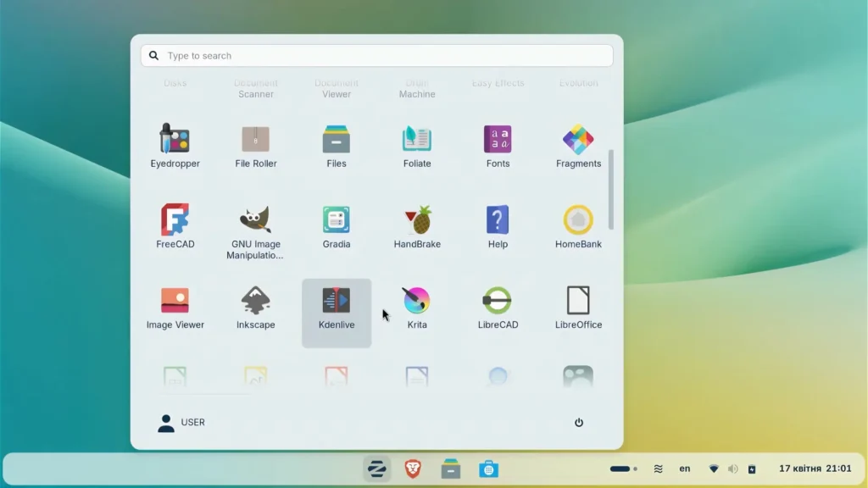Launch HomeBank
Image resolution: width=868 pixels, height=488 pixels.
point(578,227)
